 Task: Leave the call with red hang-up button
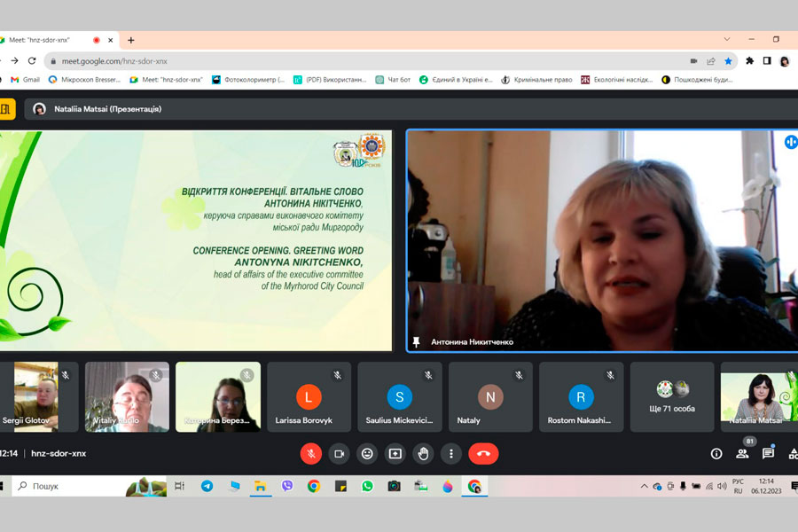coord(483,454)
